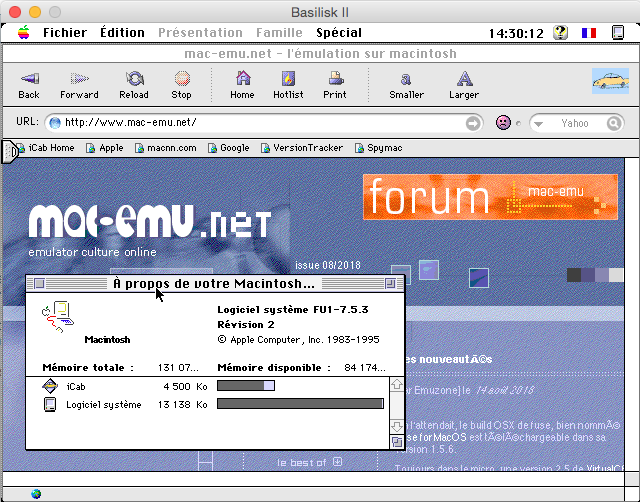640x502 pixels.
Task: Click the Logiciel système memory bar
Action: 300,404
